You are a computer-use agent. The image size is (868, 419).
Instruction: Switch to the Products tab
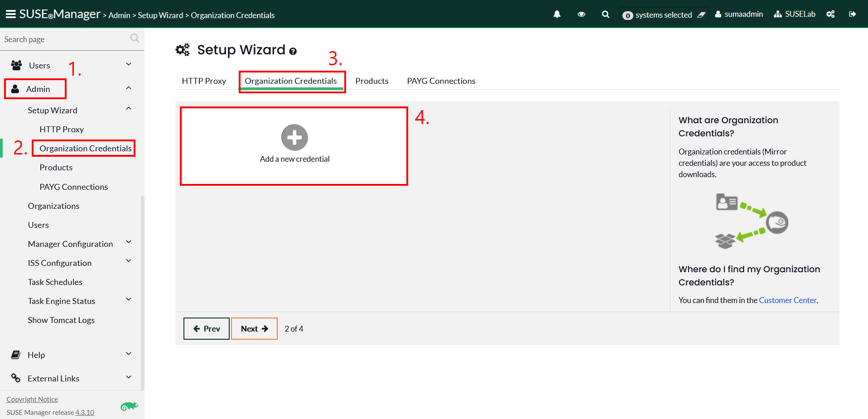pyautogui.click(x=372, y=81)
